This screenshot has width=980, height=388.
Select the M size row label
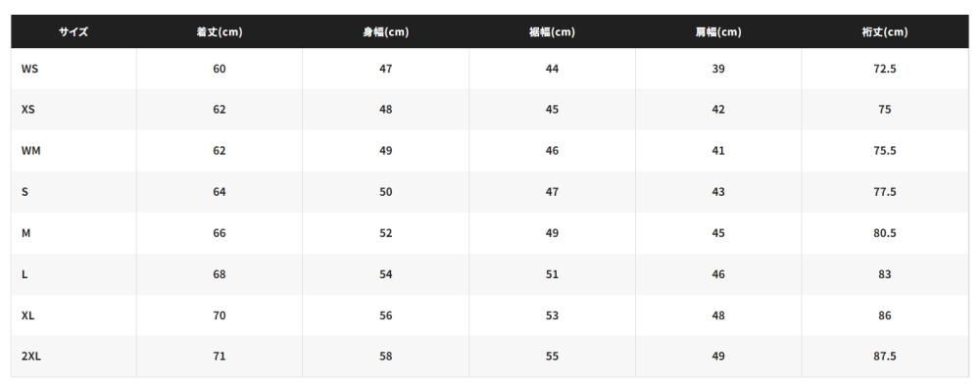(25, 233)
